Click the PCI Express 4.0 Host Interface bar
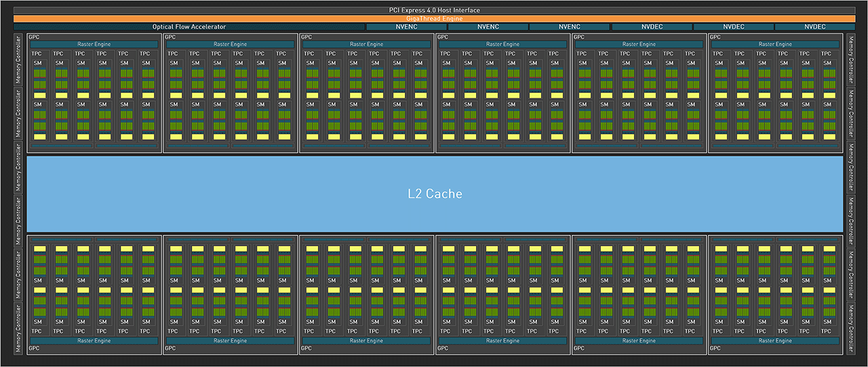 coord(434,10)
